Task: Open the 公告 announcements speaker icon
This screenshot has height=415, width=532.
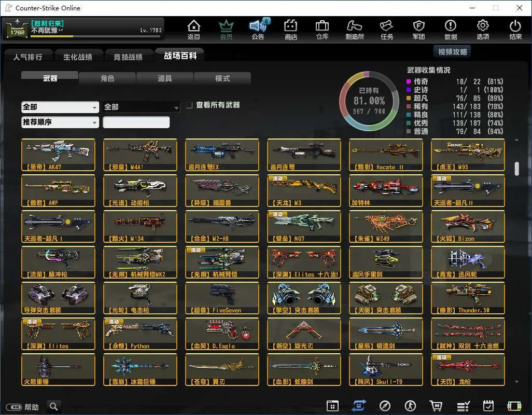Action: pyautogui.click(x=259, y=29)
